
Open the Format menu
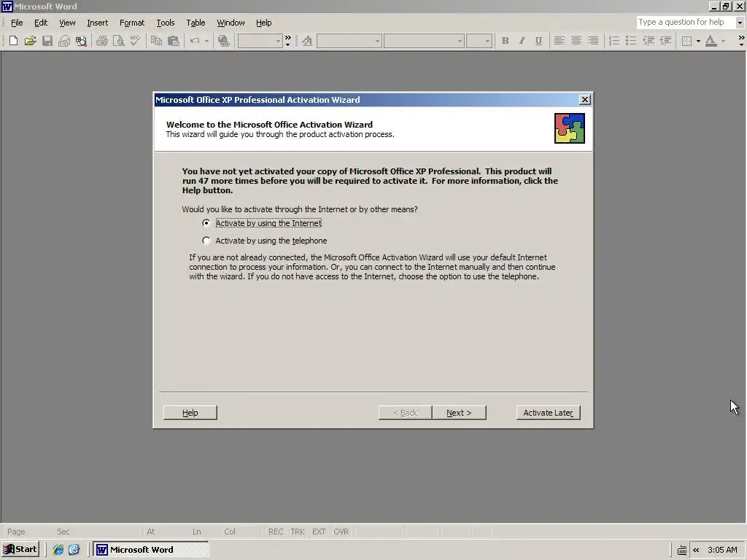132,23
